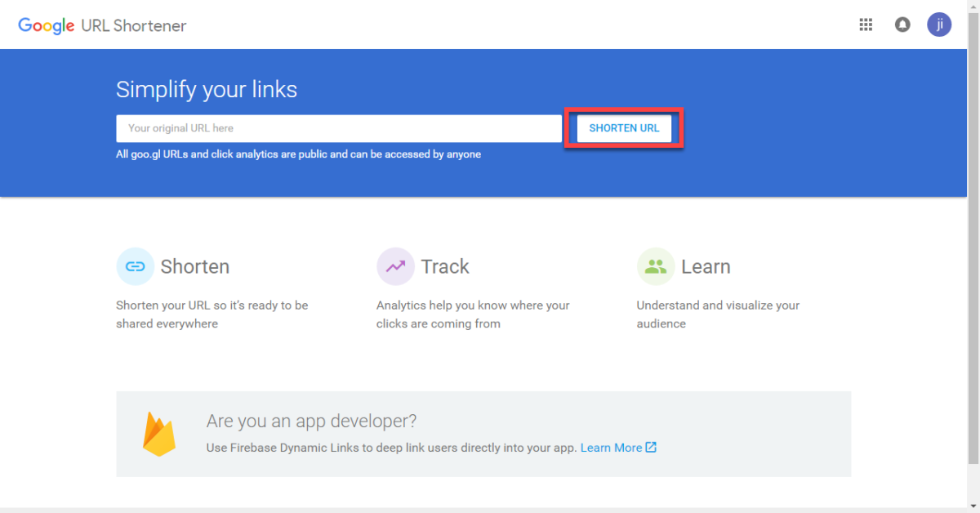Click the SHORTEN URL button
This screenshot has height=513, width=980.
click(x=624, y=128)
